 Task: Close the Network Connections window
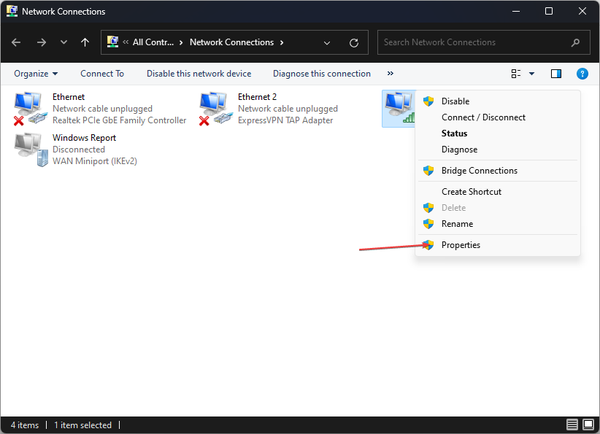click(x=582, y=11)
